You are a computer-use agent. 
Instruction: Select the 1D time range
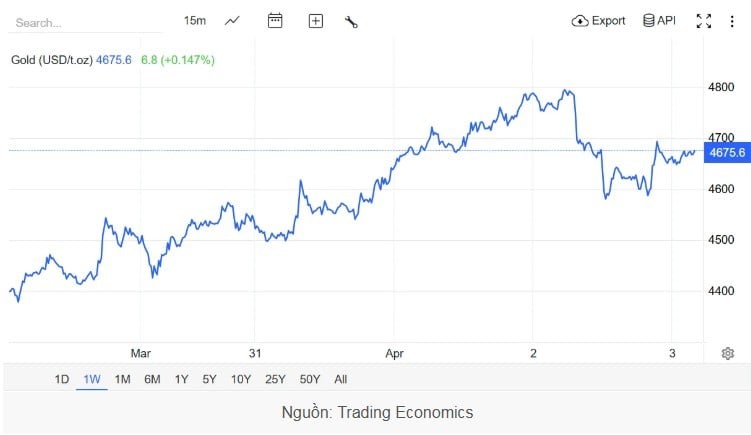tap(62, 379)
